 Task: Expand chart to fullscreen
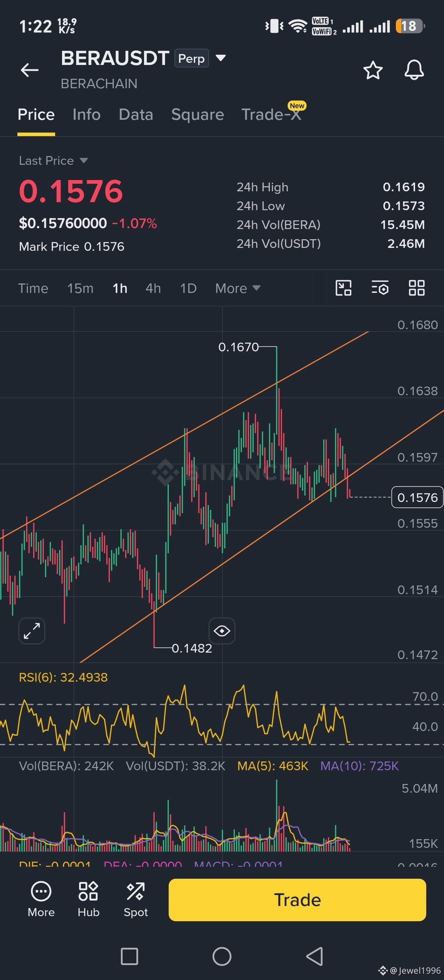pos(32,631)
